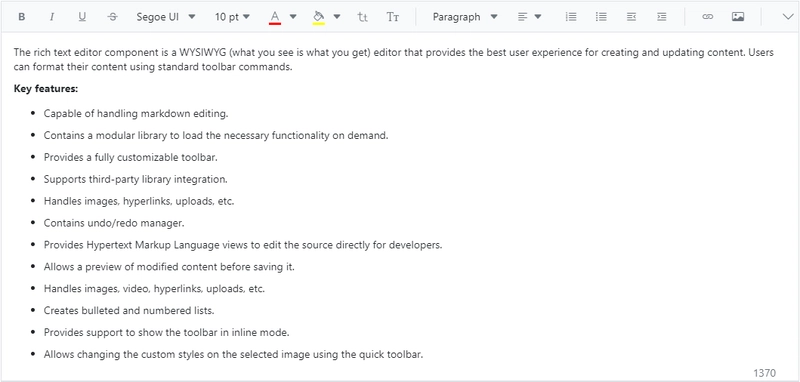The height and width of the screenshot is (382, 800).
Task: Click 'Provides Hypertext Markup Language views' line
Action: tap(243, 245)
